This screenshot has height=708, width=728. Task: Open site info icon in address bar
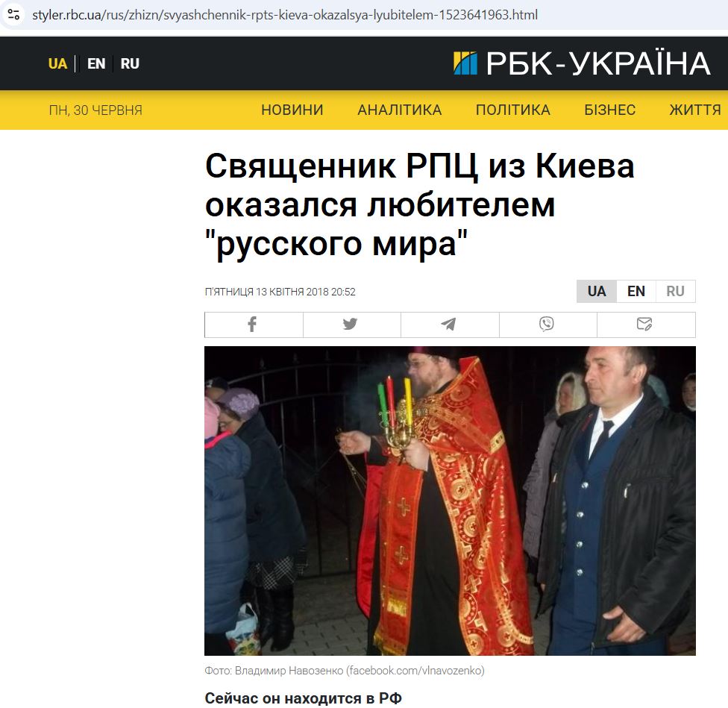13,15
